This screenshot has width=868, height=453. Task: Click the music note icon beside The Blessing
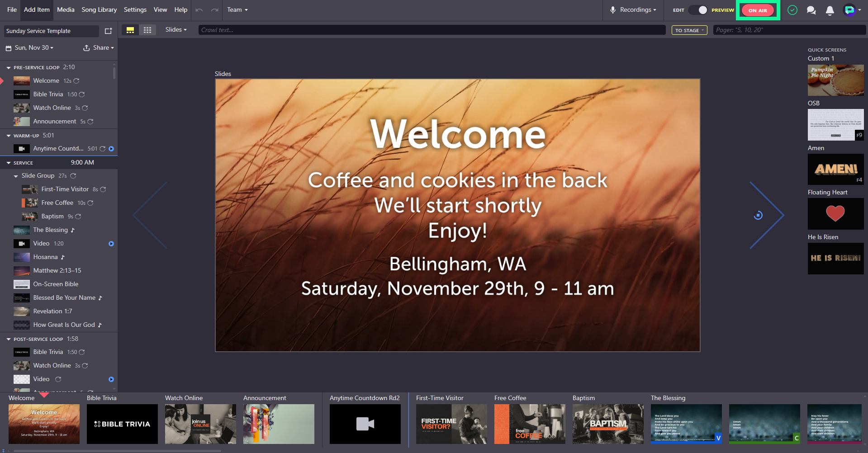point(72,230)
